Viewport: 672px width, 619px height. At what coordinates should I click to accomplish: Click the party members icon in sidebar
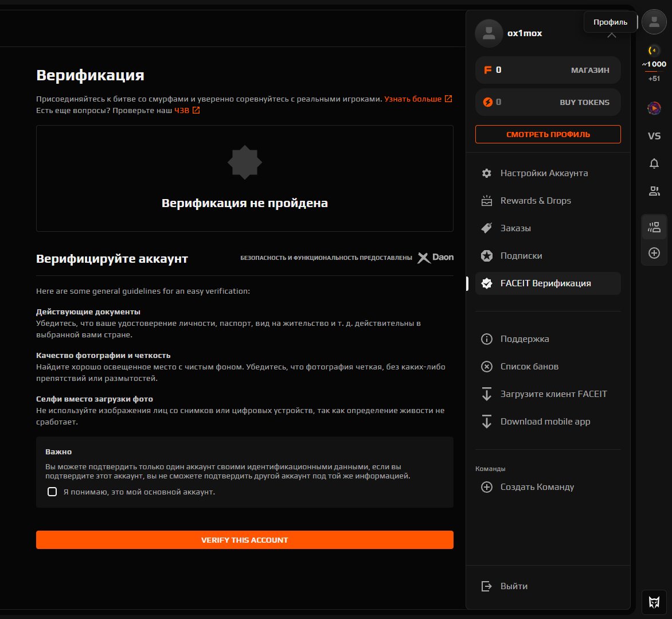pos(654,227)
